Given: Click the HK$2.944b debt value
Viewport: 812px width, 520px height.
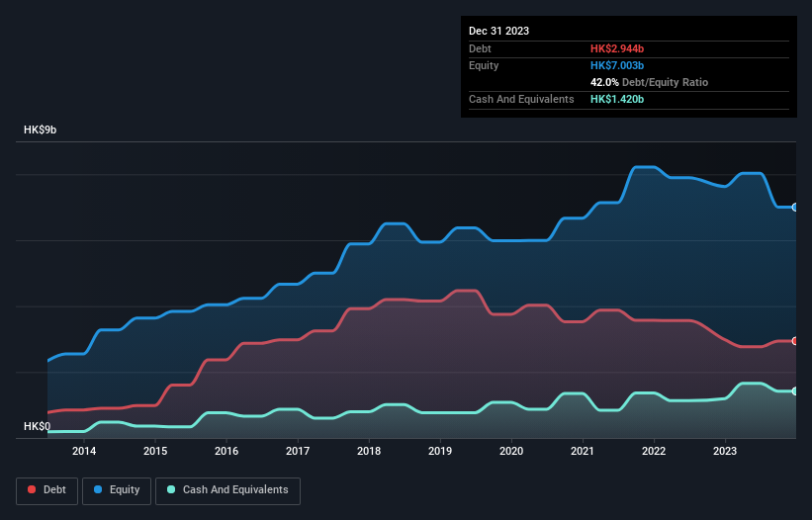Looking at the screenshot, I should tap(617, 48).
